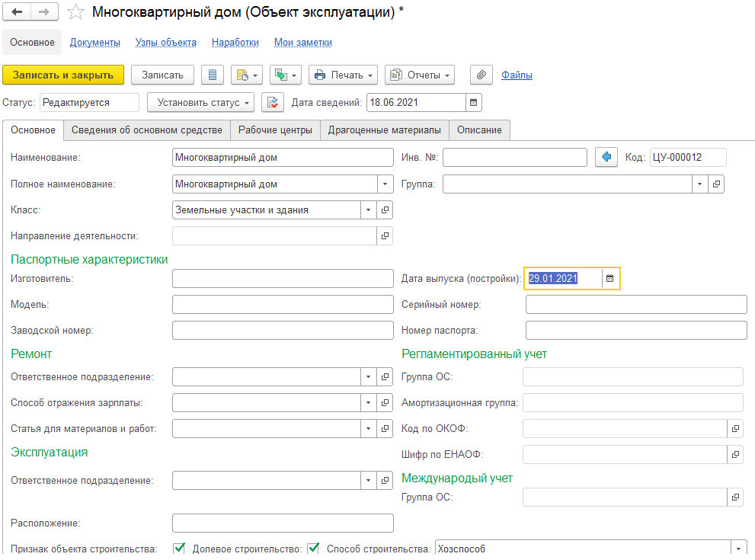The height and width of the screenshot is (560, 755).
Task: Toggle the Признак объекта строительства checkbox
Action: tap(180, 548)
